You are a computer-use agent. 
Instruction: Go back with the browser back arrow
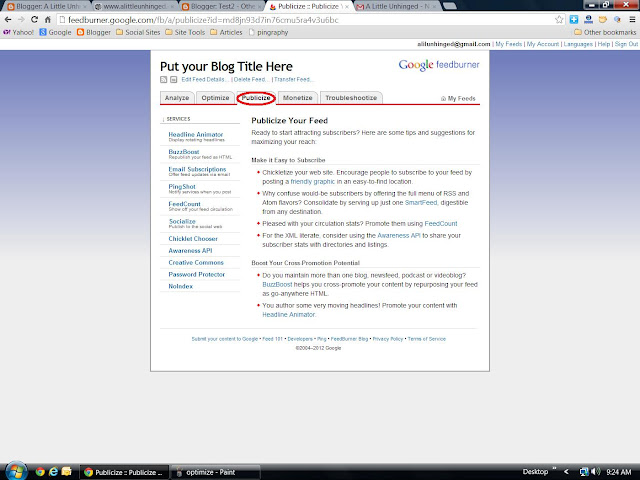8,20
